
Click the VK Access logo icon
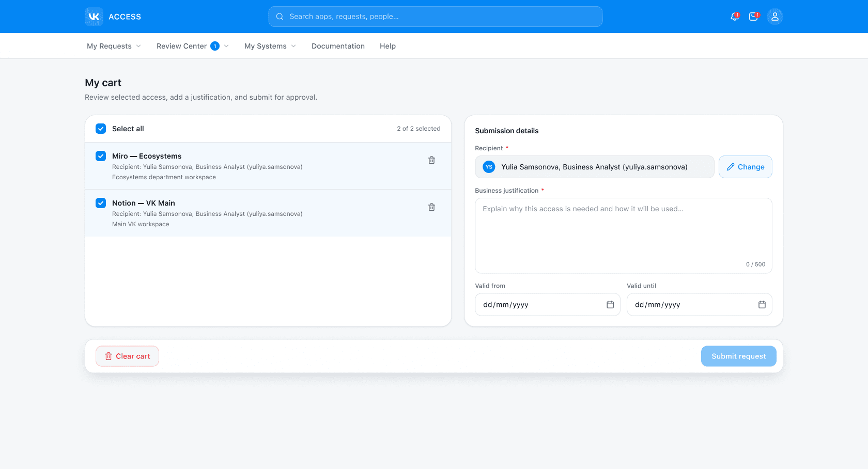tap(94, 17)
